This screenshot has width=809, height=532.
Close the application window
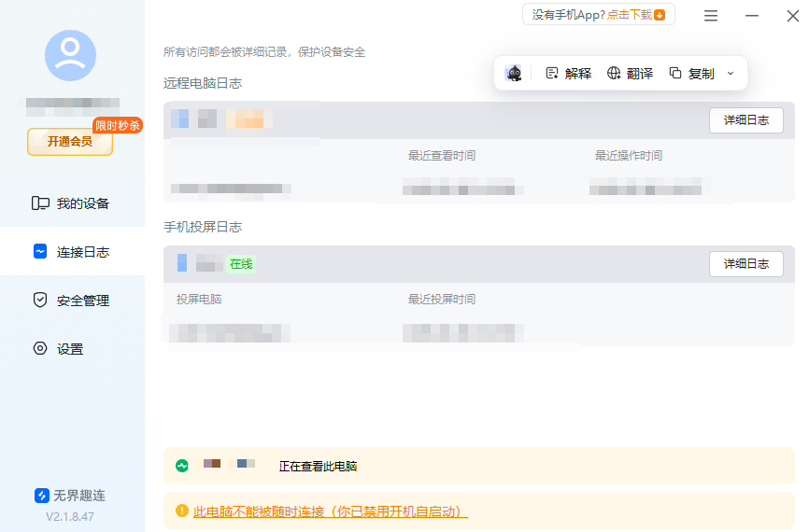793,16
